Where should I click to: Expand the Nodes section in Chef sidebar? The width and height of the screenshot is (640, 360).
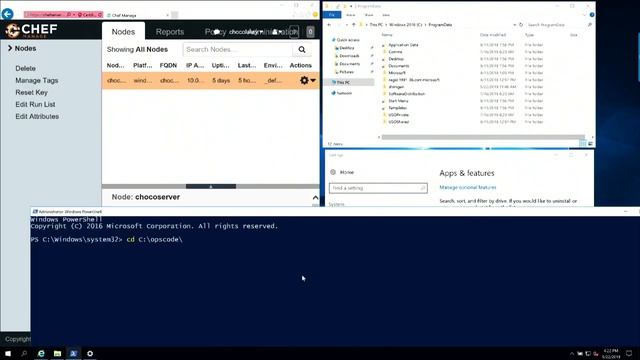[x=22, y=48]
